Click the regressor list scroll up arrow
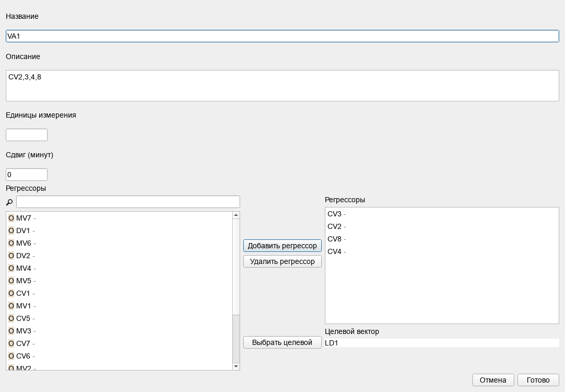The image size is (565, 392). pos(236,215)
